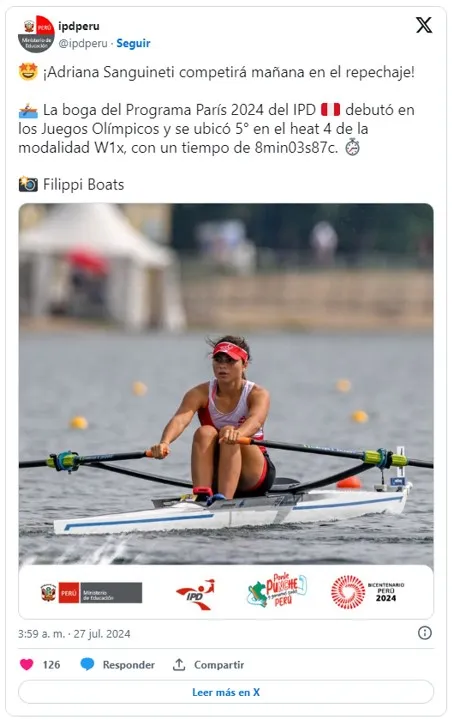Open the tweet timestamp 27 jul. 2024
This screenshot has width=454, height=720.
click(x=74, y=634)
